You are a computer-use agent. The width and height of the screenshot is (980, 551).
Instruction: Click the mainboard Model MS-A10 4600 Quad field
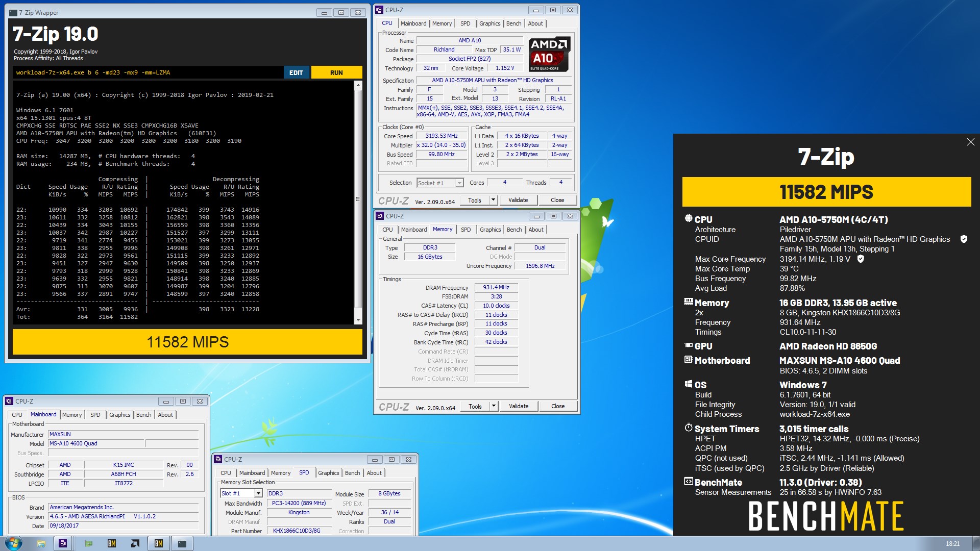tap(96, 443)
